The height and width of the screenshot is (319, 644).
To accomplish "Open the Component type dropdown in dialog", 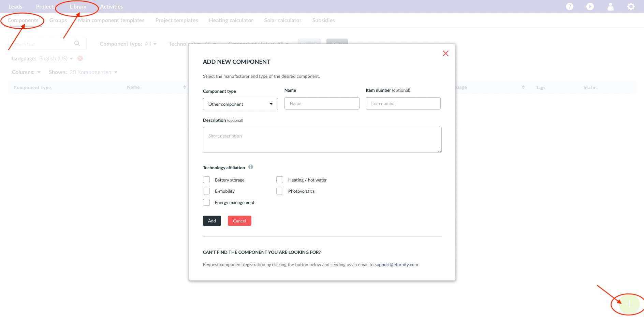I will 240,104.
